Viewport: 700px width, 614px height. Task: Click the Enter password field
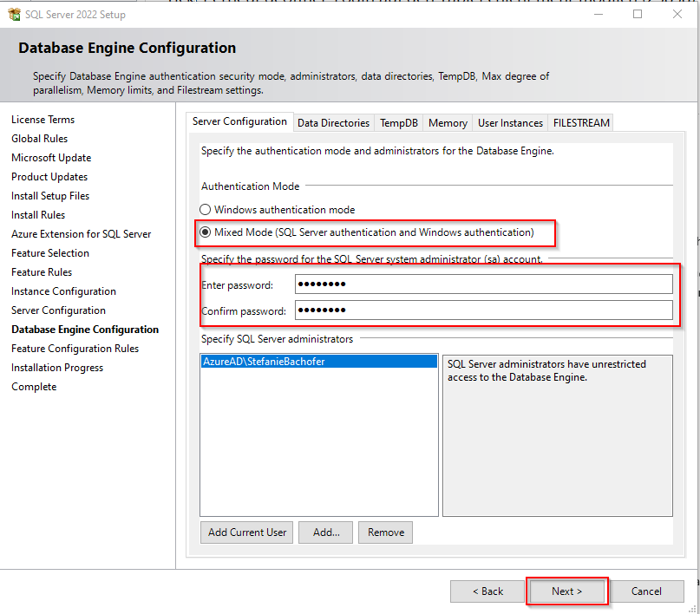pos(483,284)
